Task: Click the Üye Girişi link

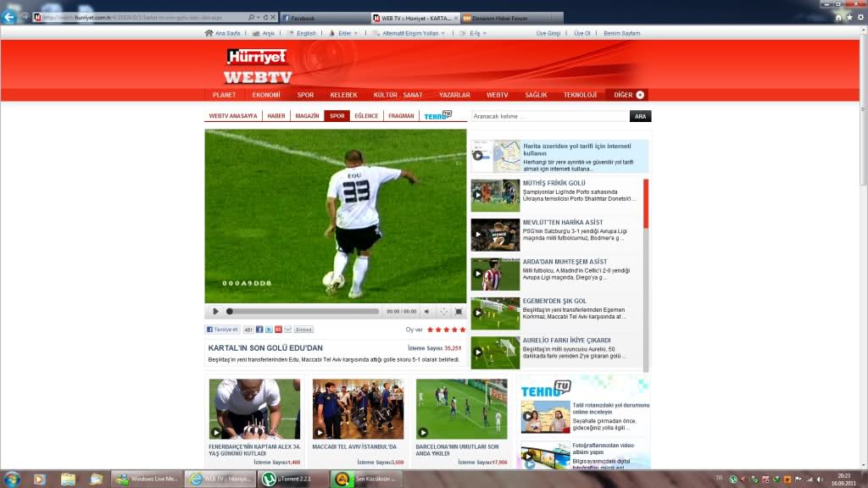Action: coord(548,33)
